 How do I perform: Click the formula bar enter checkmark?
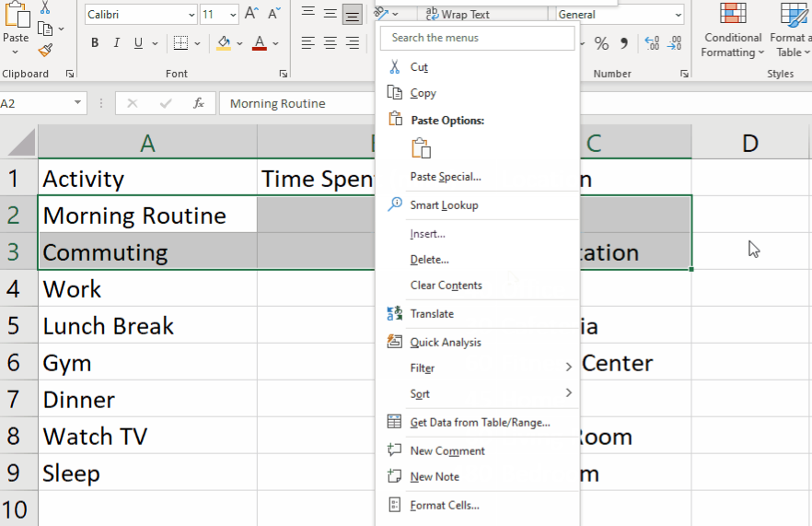point(166,103)
